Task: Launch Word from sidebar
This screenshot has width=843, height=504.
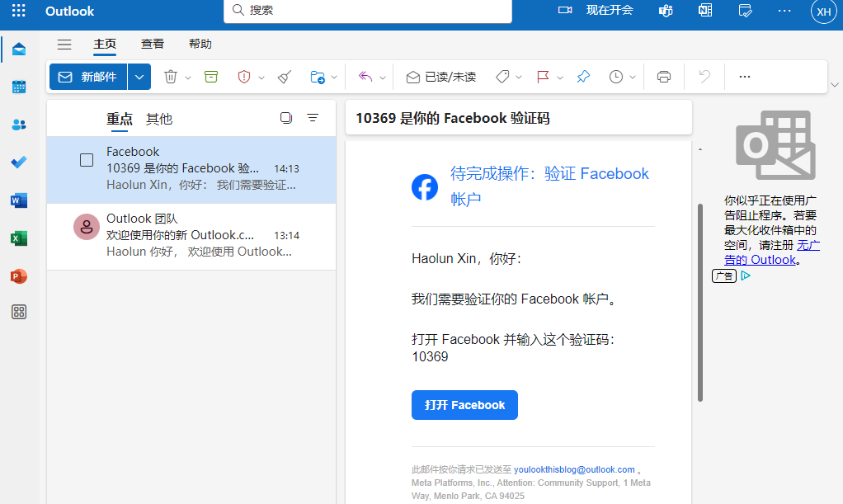Action: (19, 200)
